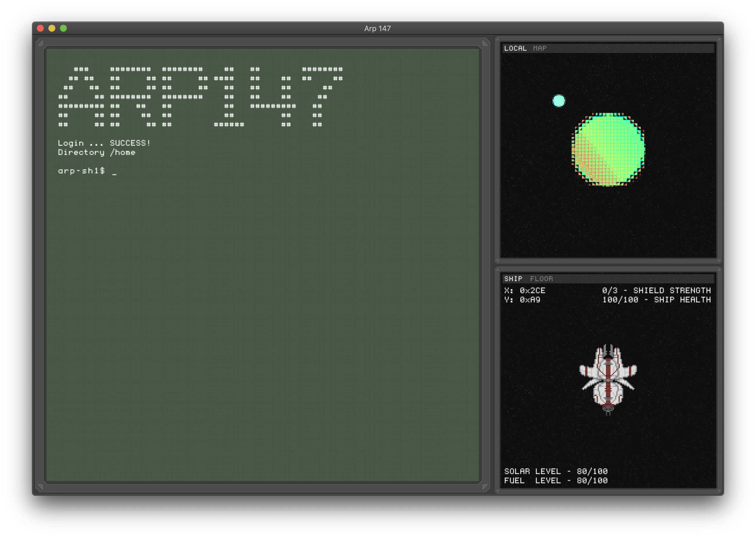
Task: Click the white and red spaceship
Action: (608, 379)
